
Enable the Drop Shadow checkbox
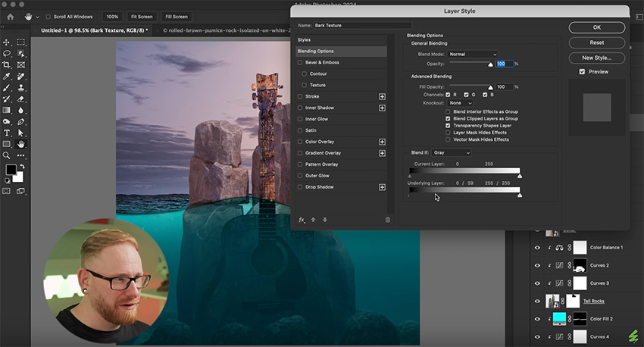pyautogui.click(x=301, y=187)
